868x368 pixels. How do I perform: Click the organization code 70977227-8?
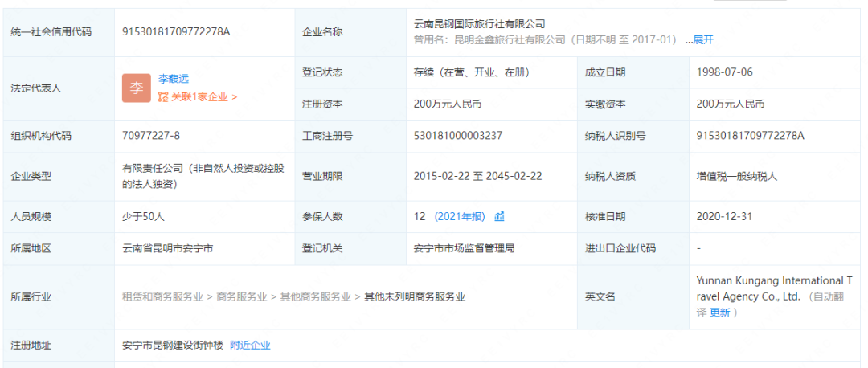150,136
